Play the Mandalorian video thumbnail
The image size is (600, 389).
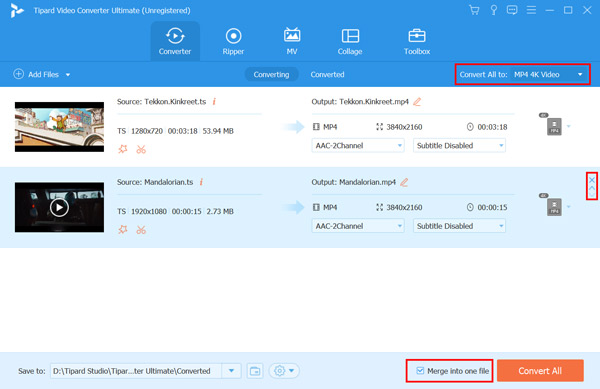coord(59,207)
